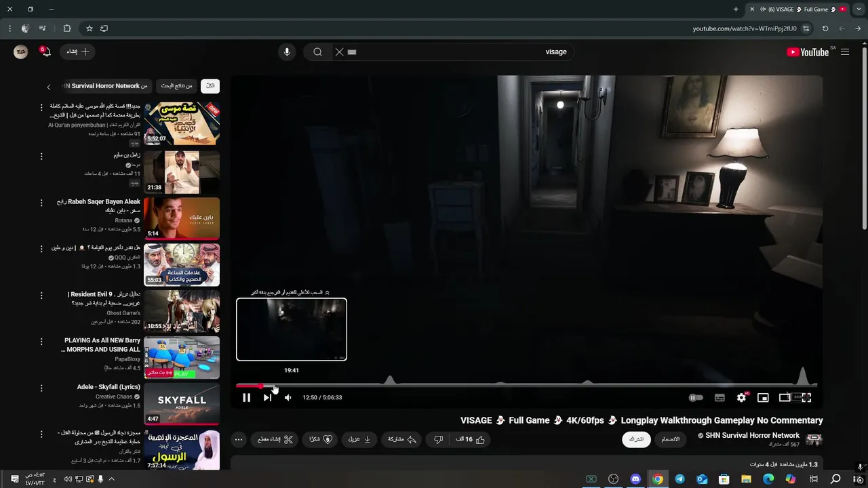Open browser three-dot menu
868x488 pixels.
coord(9,28)
